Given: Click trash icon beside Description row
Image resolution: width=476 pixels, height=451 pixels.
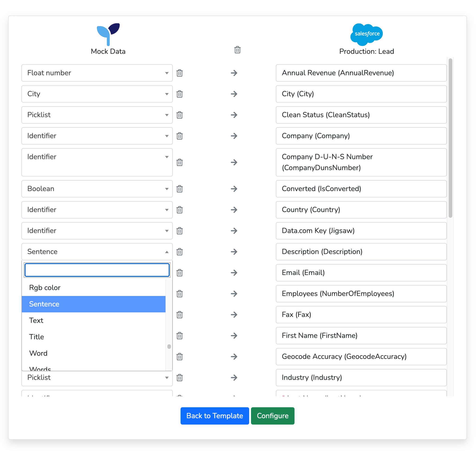Looking at the screenshot, I should pyautogui.click(x=180, y=252).
